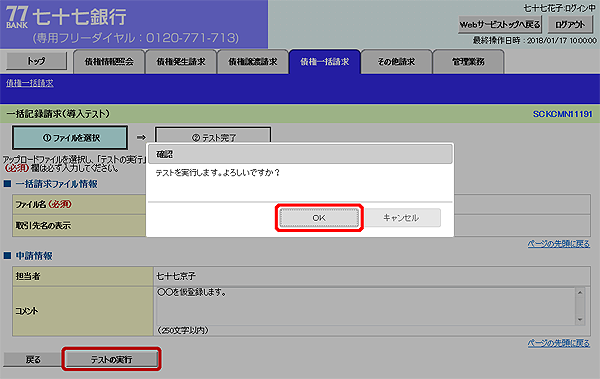Screen dimensions: 600x379
Task: Click the ファイル名(必須) label cell
Action: pos(79,204)
